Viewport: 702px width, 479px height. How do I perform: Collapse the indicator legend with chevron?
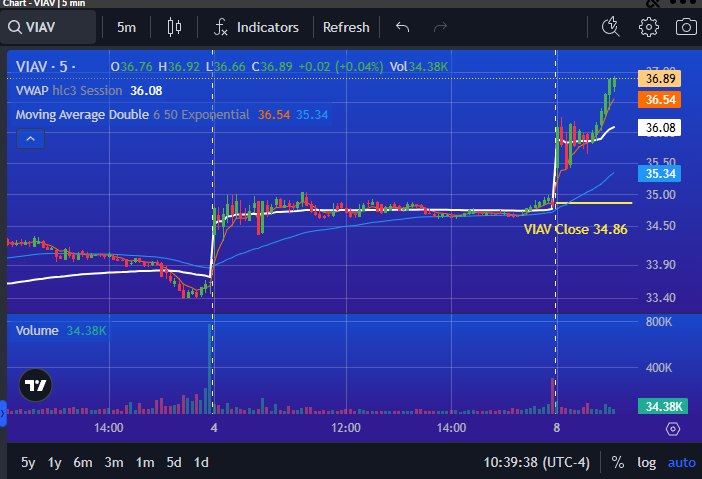(30, 138)
